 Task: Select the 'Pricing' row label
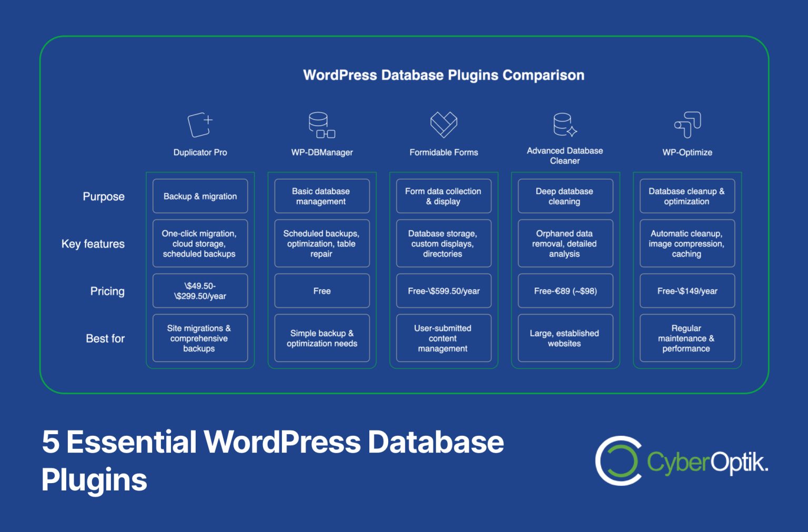point(107,291)
